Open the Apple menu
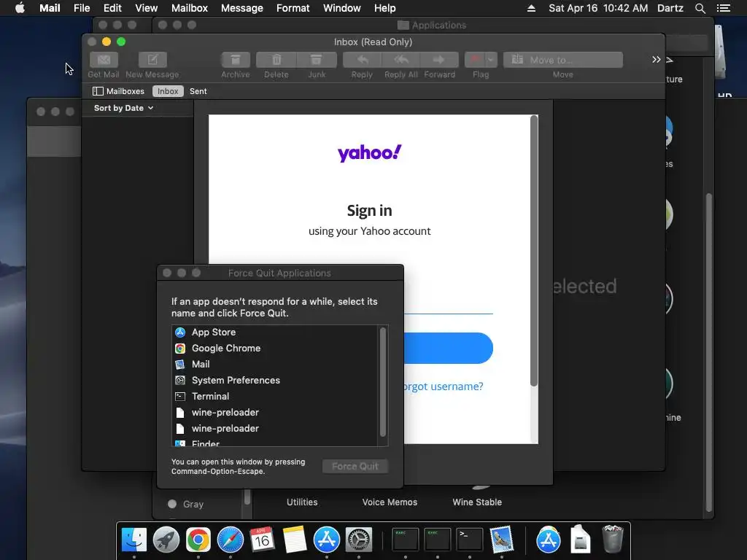 click(x=20, y=8)
